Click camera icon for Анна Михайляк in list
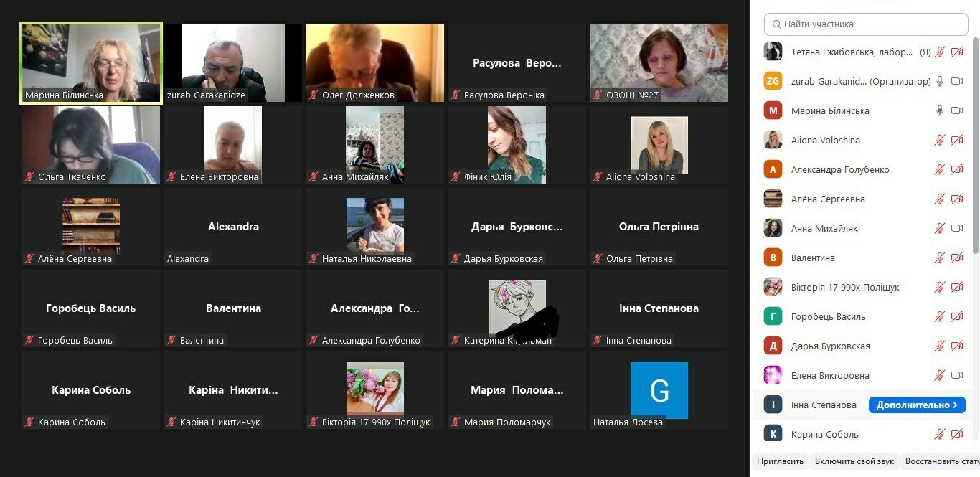This screenshot has width=980, height=477. coord(957,228)
